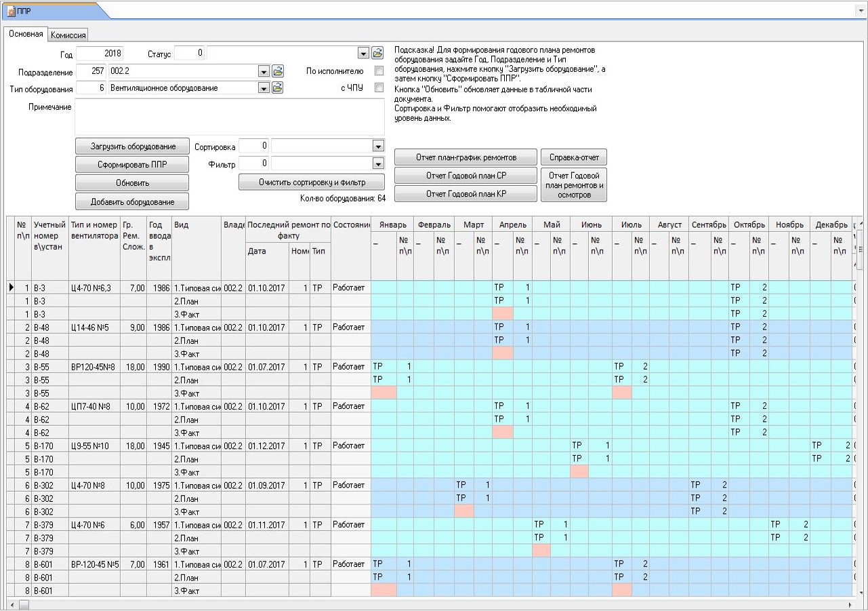Viewport: 868px width, 611px height.
Task: Click ТР in Ноябрь for В-379 first row
Action: 779,524
